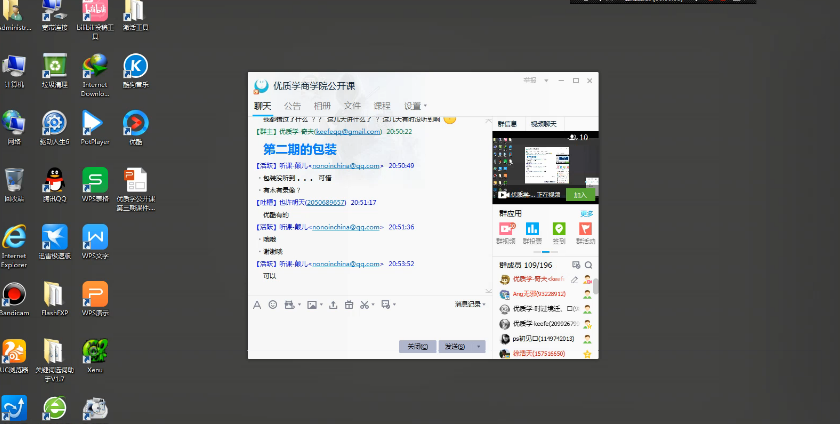The width and height of the screenshot is (840, 447).
Task: Click the green 加入 join video button
Action: click(580, 195)
